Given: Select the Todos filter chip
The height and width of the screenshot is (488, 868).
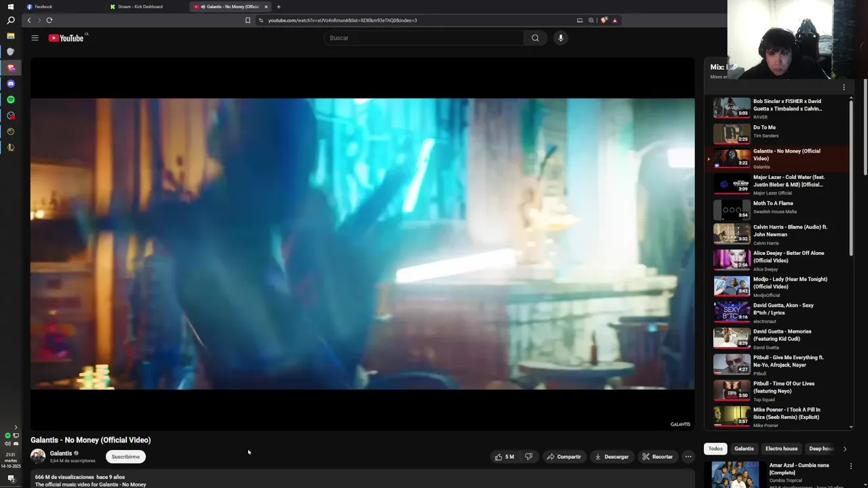Looking at the screenshot, I should click(x=715, y=449).
